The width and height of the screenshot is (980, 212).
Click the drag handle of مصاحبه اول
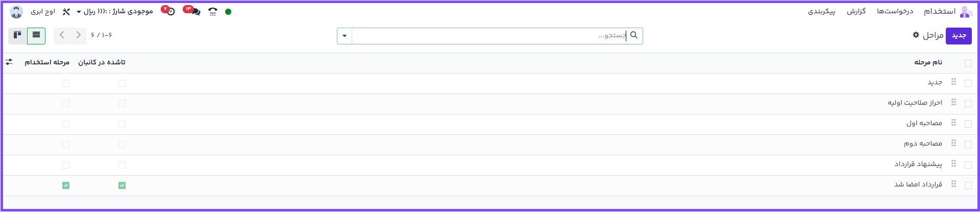coord(953,123)
